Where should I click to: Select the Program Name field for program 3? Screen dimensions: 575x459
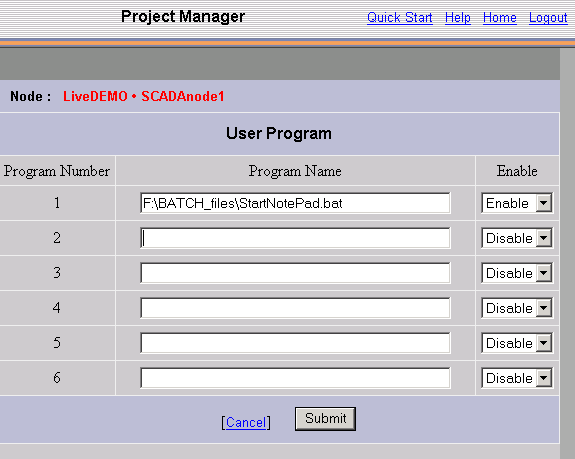pos(295,273)
